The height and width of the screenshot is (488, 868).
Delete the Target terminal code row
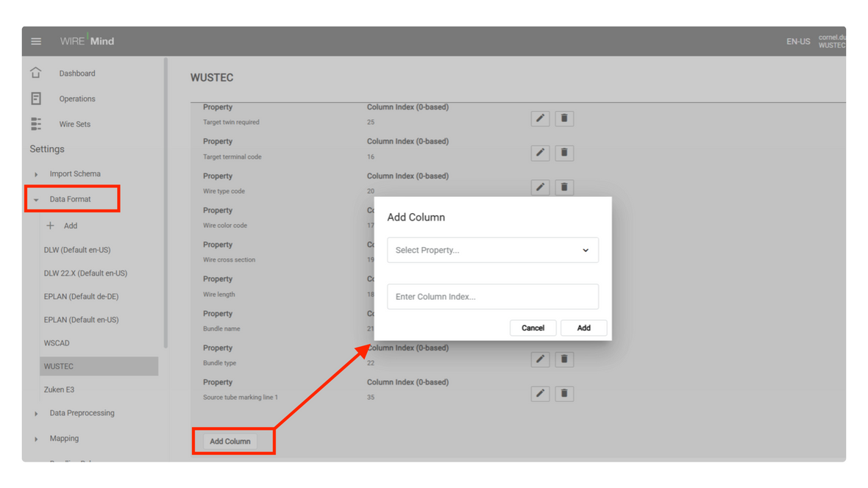[564, 153]
